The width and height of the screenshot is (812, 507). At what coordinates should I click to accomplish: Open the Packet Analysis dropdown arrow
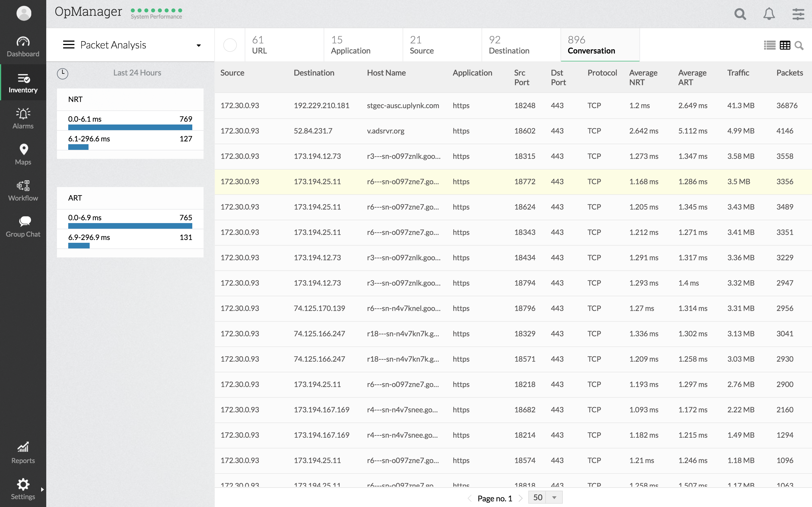tap(199, 45)
